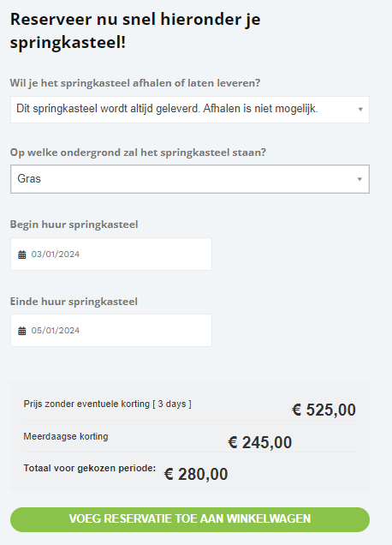Click the 'Totaal voor gekozen periode:' label
This screenshot has height=545, width=392.
tap(90, 469)
